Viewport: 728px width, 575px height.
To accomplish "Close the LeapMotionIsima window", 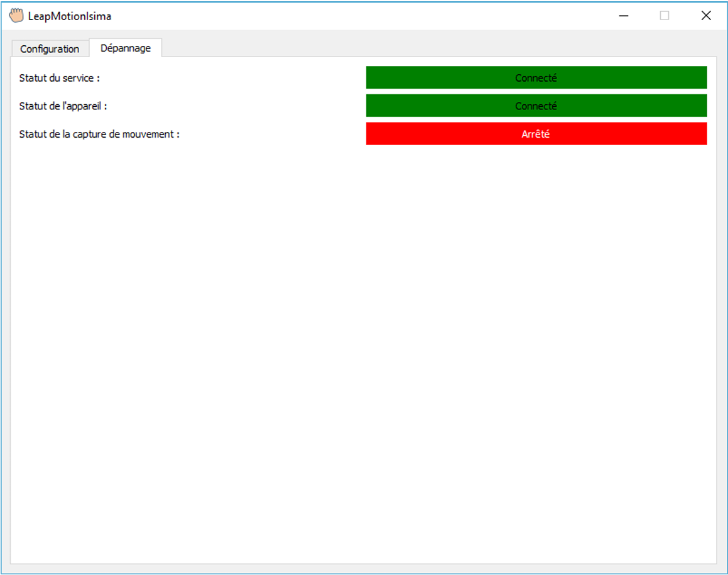I will click(x=706, y=16).
